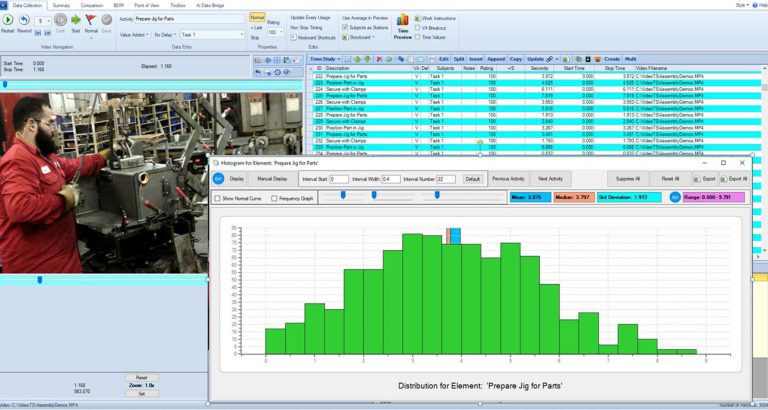Click the green Restart play icon
This screenshot has height=410, width=768.
coord(8,20)
